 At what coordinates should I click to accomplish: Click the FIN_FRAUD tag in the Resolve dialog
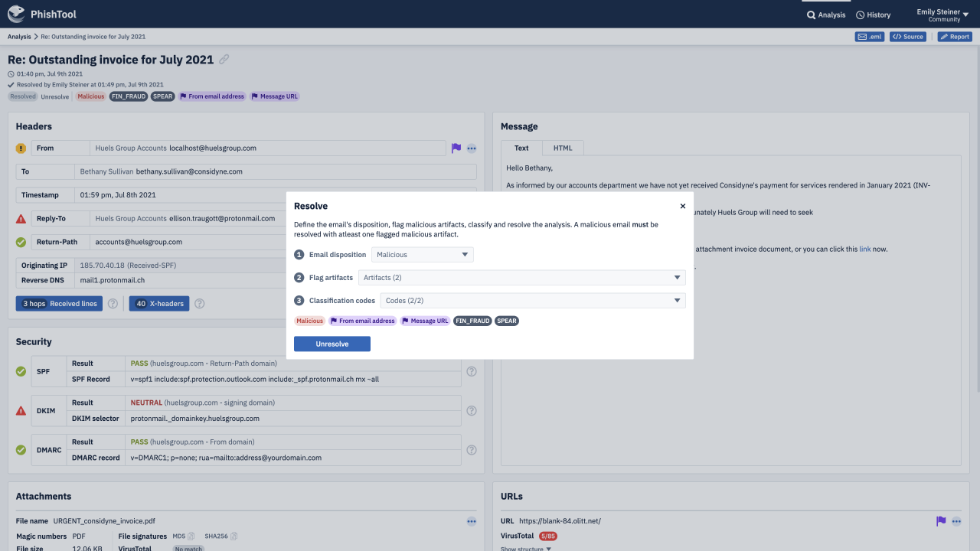pos(472,321)
